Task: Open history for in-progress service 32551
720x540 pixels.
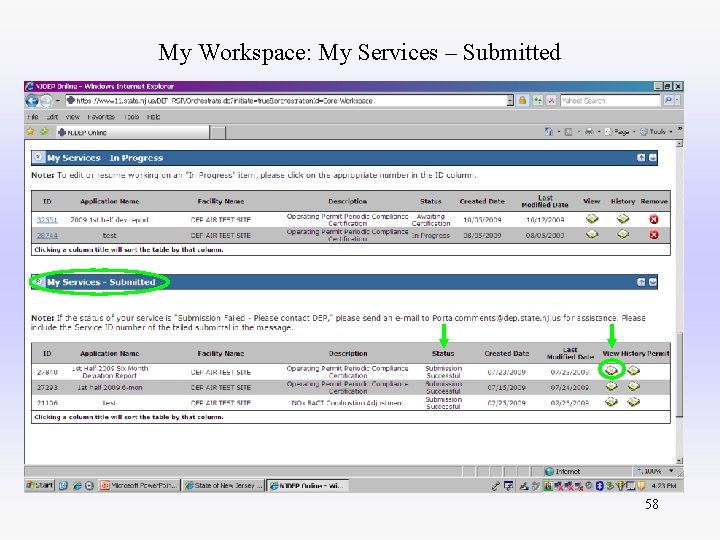Action: point(623,219)
